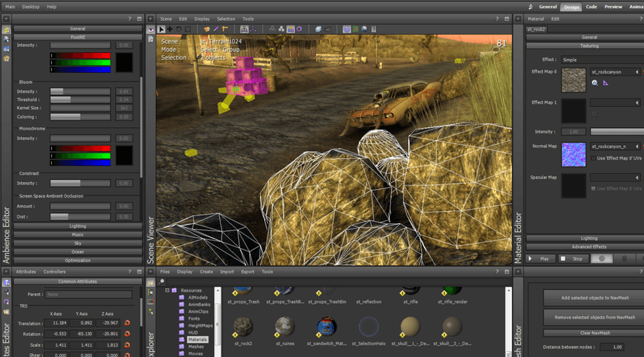Select the arrow selection tool in the Scene Viewer toolbar
This screenshot has height=357, width=644.
pyautogui.click(x=162, y=29)
